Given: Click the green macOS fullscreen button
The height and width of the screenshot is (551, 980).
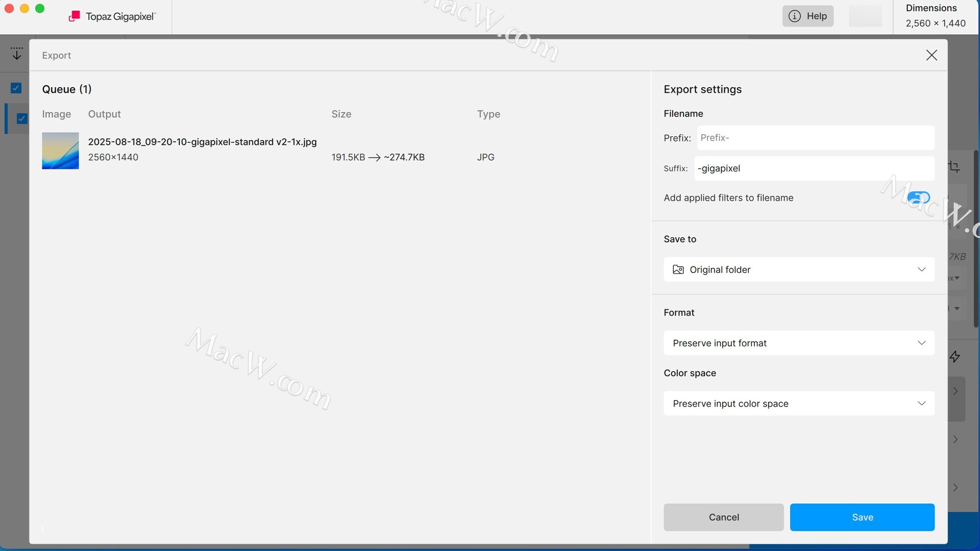Looking at the screenshot, I should point(40,9).
